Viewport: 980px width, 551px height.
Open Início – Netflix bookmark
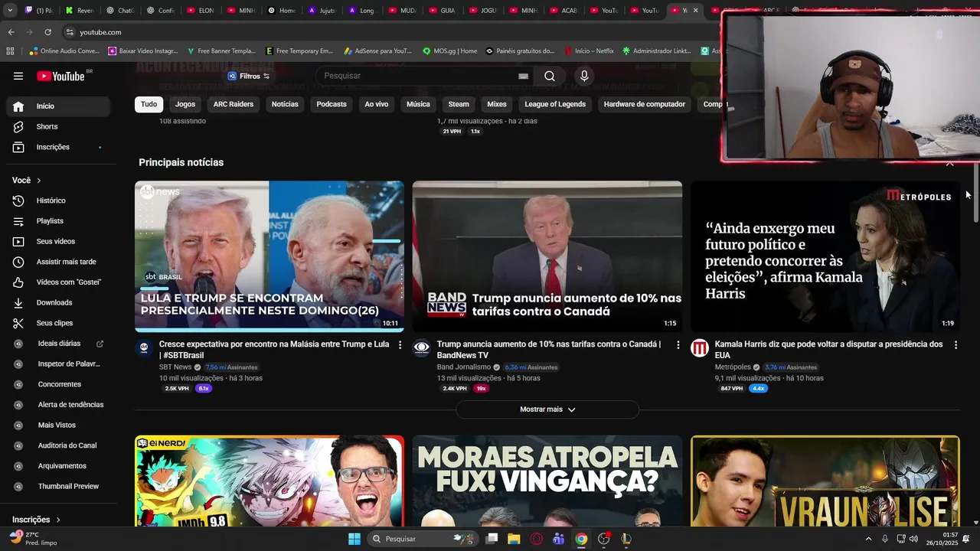tap(589, 51)
